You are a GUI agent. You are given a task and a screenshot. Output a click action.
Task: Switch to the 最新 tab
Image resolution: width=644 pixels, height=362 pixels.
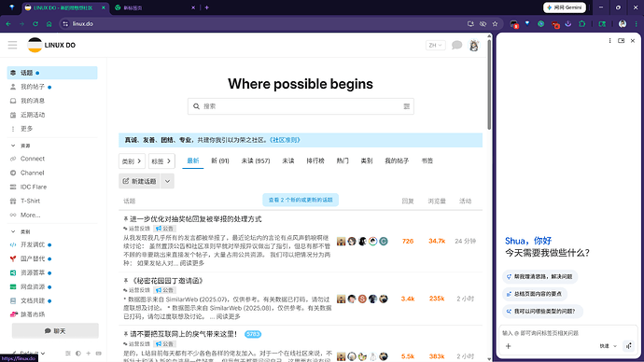[x=192, y=160]
